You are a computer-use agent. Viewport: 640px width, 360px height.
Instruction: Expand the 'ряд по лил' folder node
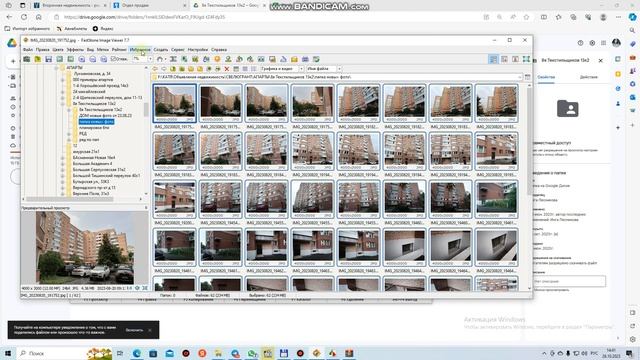click(x=69, y=140)
